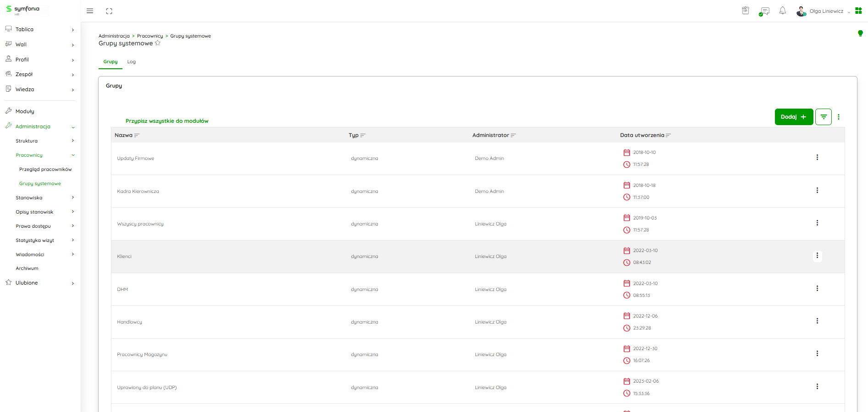Screen dimensions: 868x412
Task: Open the chat messages icon
Action: (764, 11)
